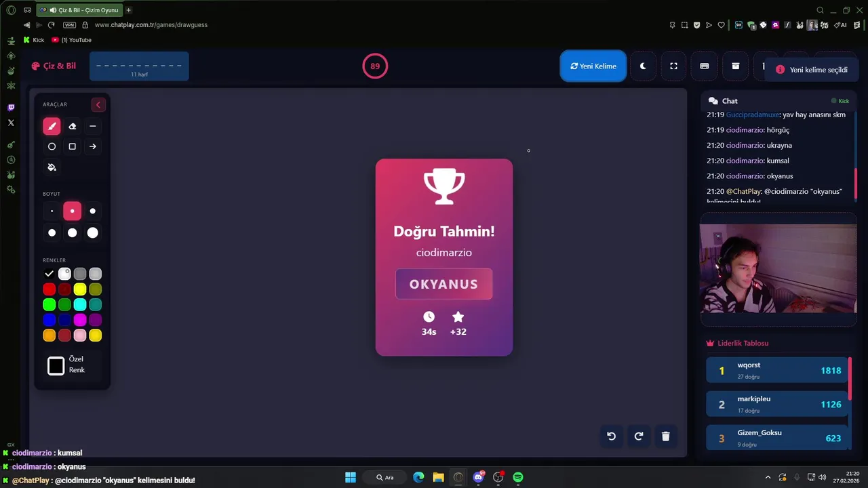Pick the bright red color swatch
This screenshot has width=868, height=488.
coord(50,289)
